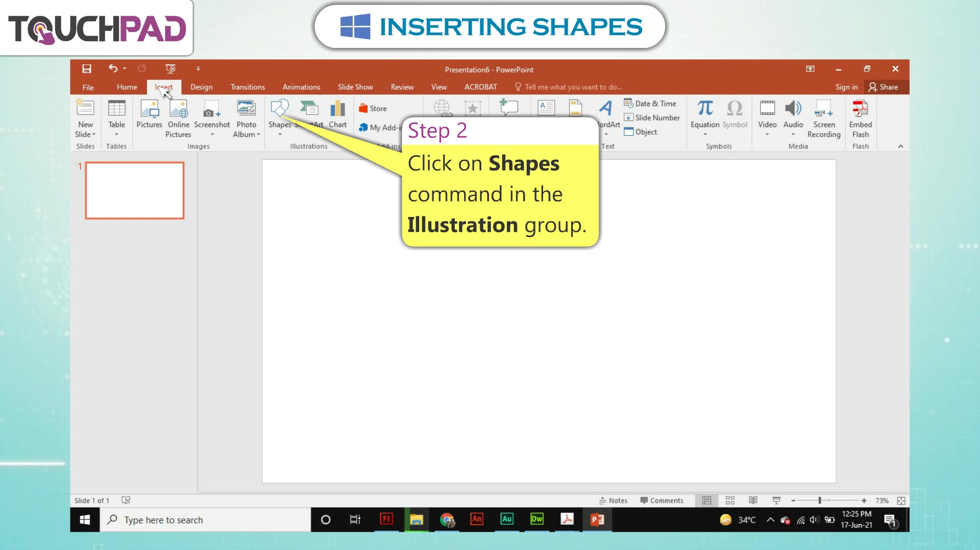Screen dimensions: 980x550
Task: Insert Pictures from this device
Action: coord(149,113)
